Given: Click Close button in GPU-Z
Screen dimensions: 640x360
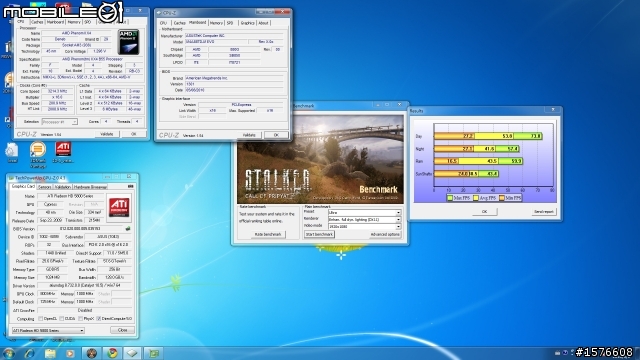Looking at the screenshot, I should click(122, 330).
